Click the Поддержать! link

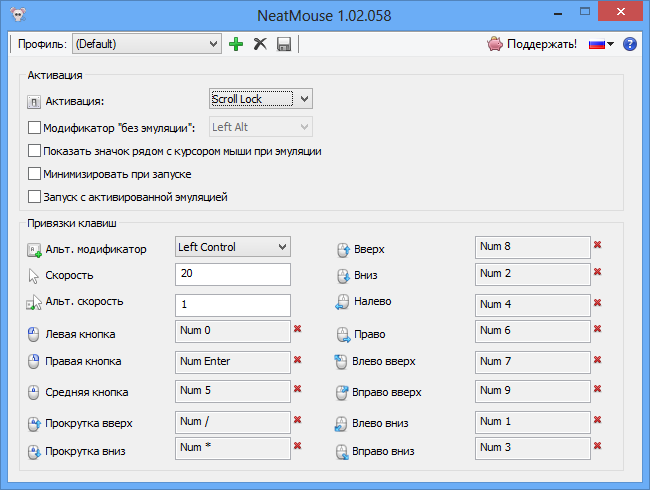tap(542, 44)
